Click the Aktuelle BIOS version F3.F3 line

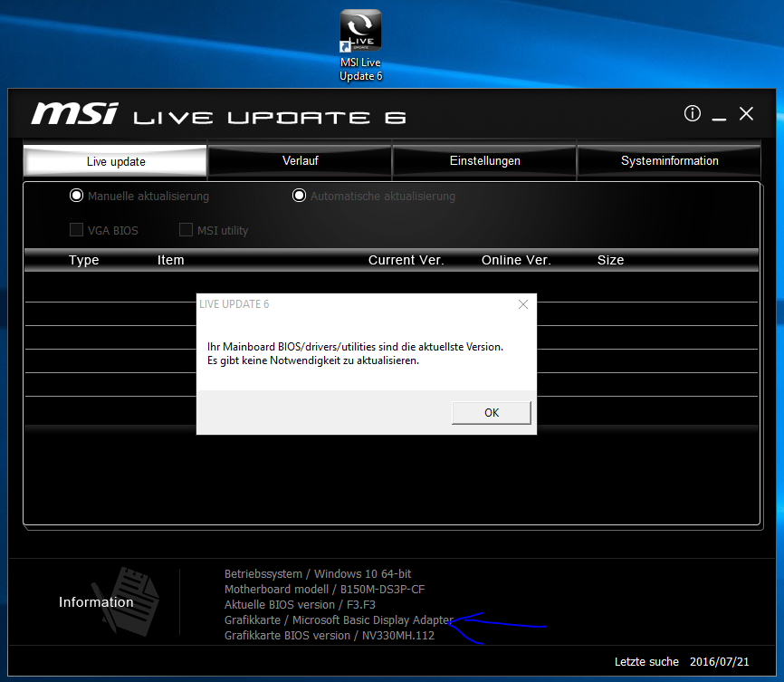tap(300, 605)
